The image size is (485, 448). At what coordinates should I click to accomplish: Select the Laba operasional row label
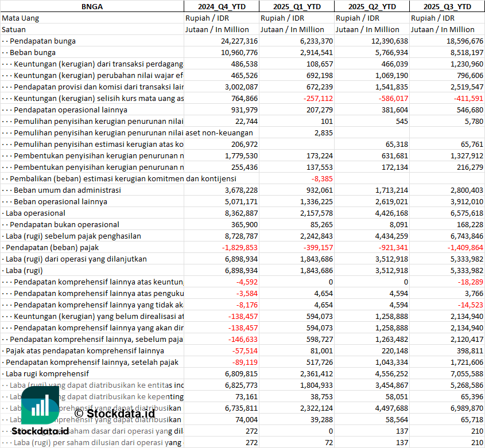pyautogui.click(x=36, y=213)
